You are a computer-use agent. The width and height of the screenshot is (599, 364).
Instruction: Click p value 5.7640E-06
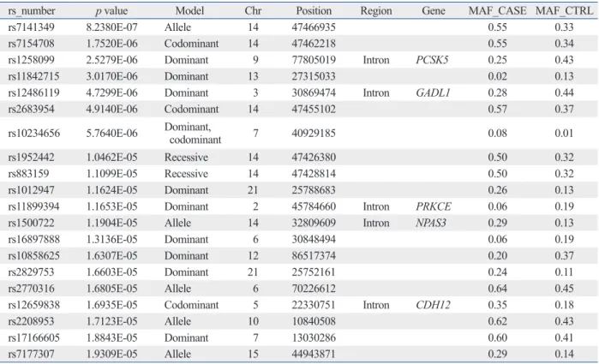coord(111,134)
